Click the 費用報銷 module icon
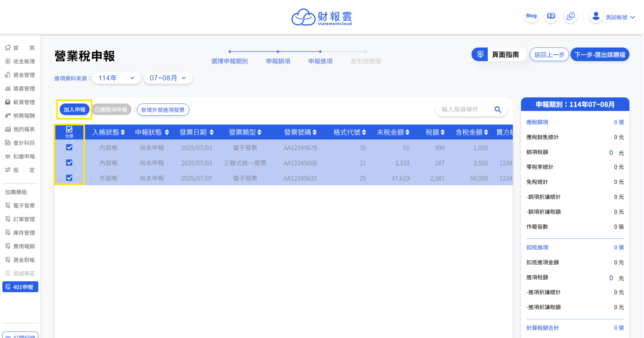This screenshot has height=338, width=644. pos(8,246)
